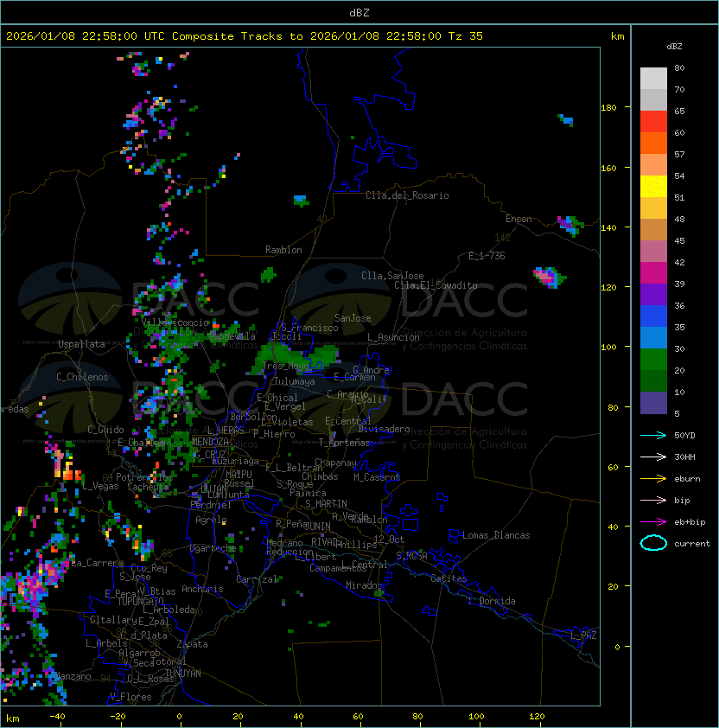The width and height of the screenshot is (719, 728).
Task: Click the Catitas map label
Action: [449, 578]
